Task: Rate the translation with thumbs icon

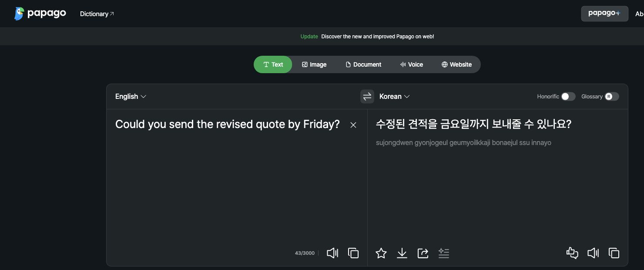Action: [572, 253]
